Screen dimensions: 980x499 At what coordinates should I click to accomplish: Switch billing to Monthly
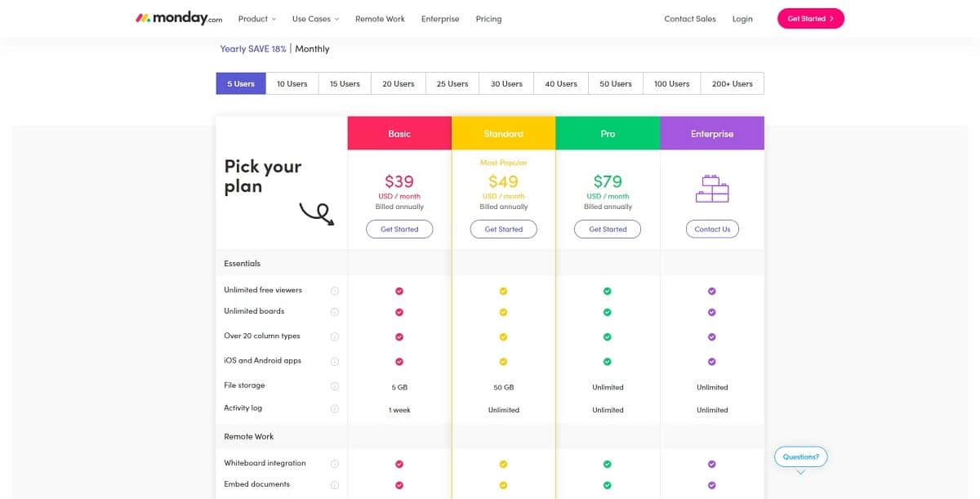click(x=312, y=49)
